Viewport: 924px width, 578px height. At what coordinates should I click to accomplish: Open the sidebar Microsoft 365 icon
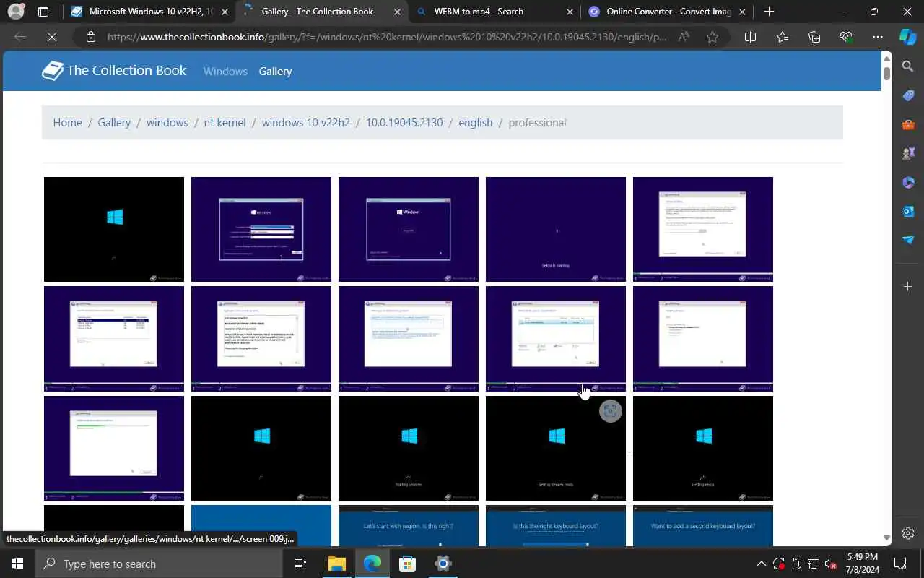click(908, 183)
